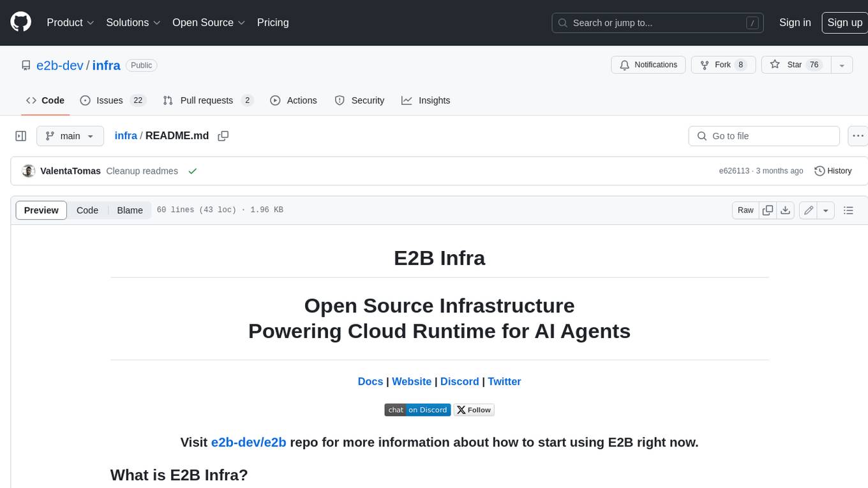Viewport: 868px width, 488px height.
Task: Open more file actions ellipsis menu
Action: point(858,136)
